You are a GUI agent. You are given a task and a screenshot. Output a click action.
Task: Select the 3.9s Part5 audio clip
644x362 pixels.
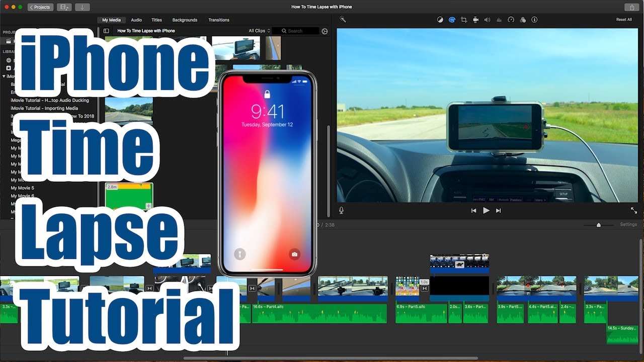[511, 313]
